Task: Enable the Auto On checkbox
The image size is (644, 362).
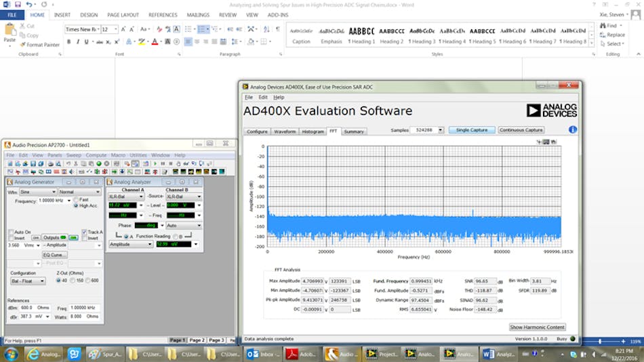Action: click(12, 232)
